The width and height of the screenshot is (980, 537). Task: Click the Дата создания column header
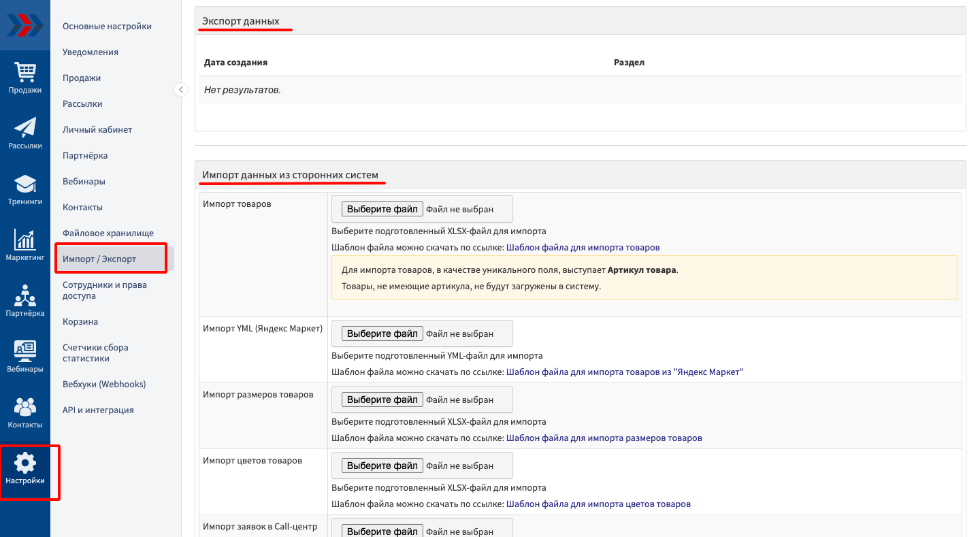click(235, 63)
